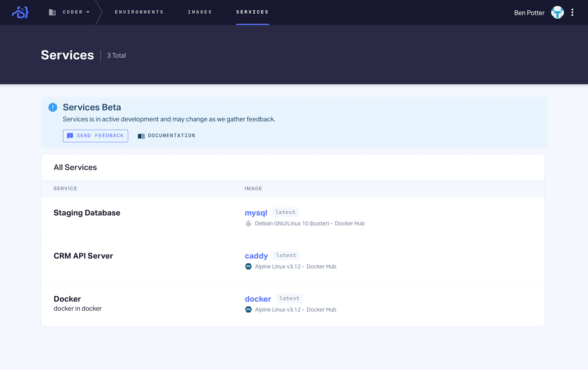
Task: Open the mysql image link
Action: [256, 213]
